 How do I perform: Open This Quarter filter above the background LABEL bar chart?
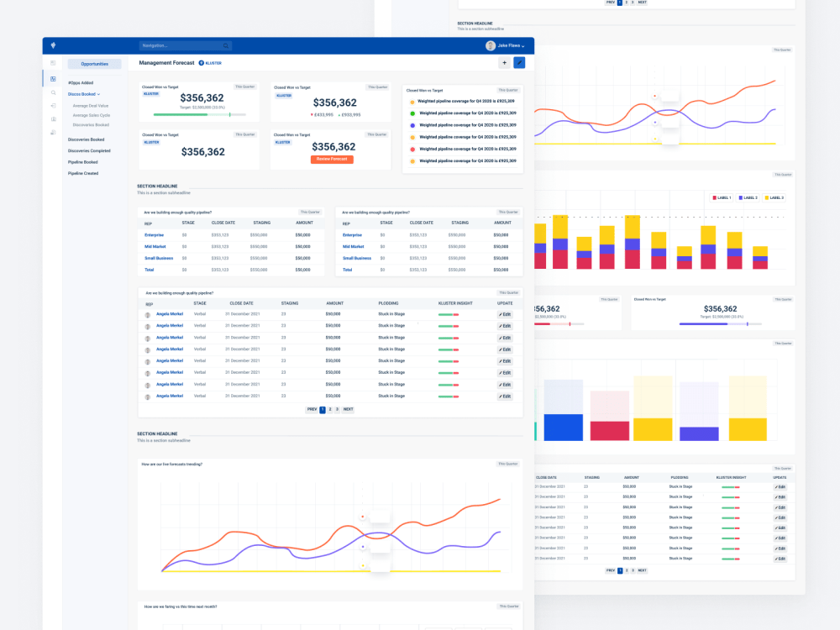pyautogui.click(x=783, y=175)
